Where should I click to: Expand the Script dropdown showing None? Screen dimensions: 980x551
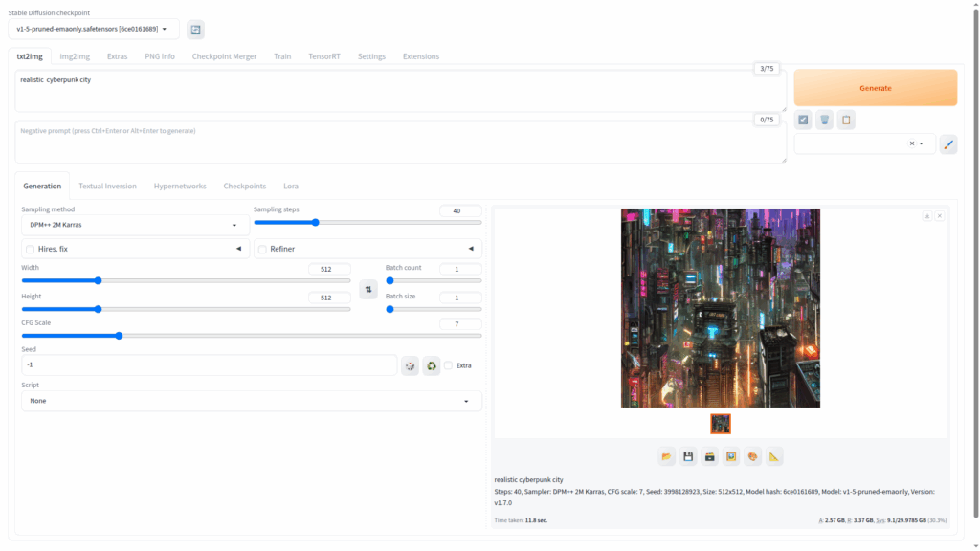coord(251,401)
